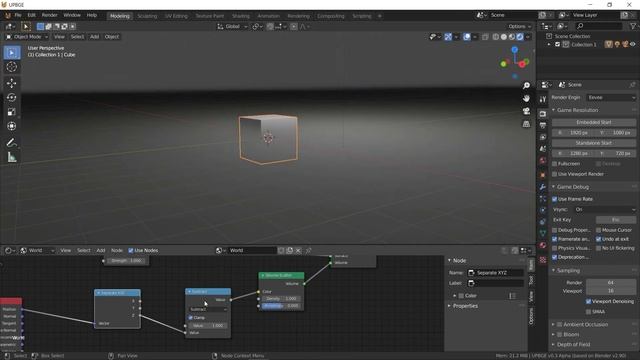This screenshot has height=360, width=640.
Task: Open the Render menu
Action: click(49, 16)
